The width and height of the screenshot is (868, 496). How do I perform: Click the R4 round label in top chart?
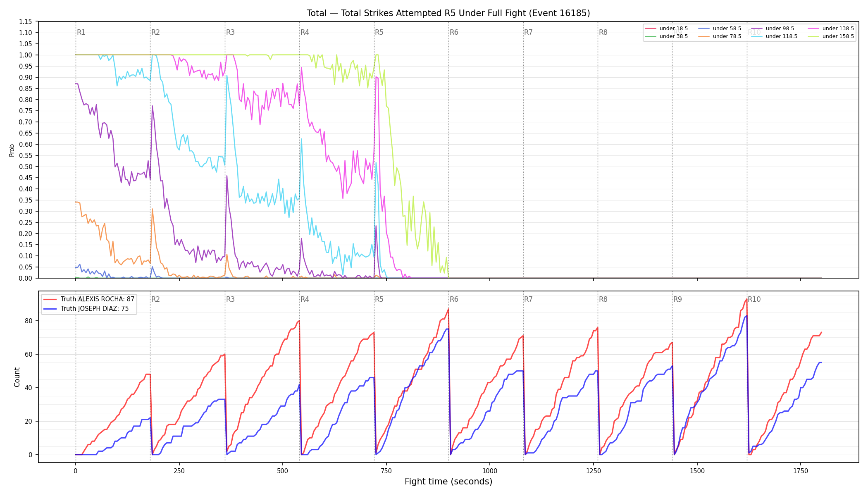click(x=305, y=32)
